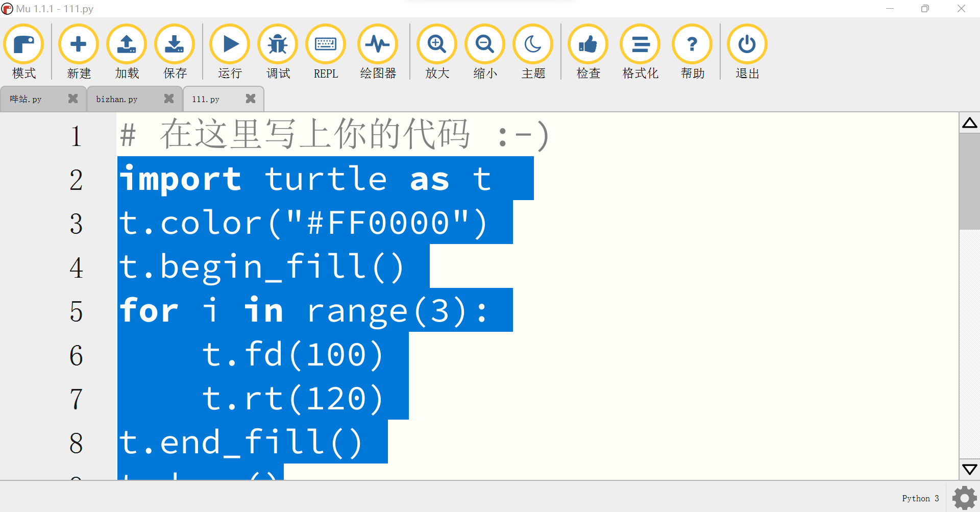Select the Python 3 mode label
The height and width of the screenshot is (512, 980).
pyautogui.click(x=920, y=498)
